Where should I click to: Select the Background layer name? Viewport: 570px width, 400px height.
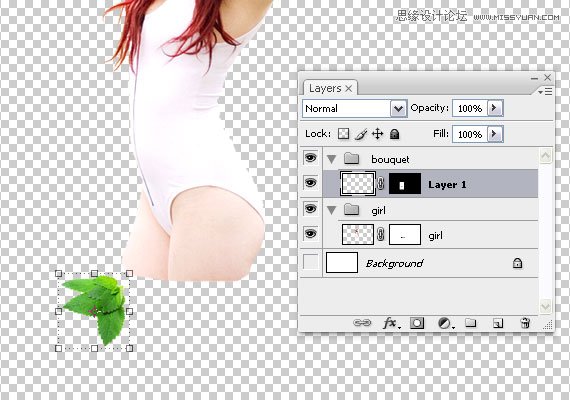click(394, 263)
